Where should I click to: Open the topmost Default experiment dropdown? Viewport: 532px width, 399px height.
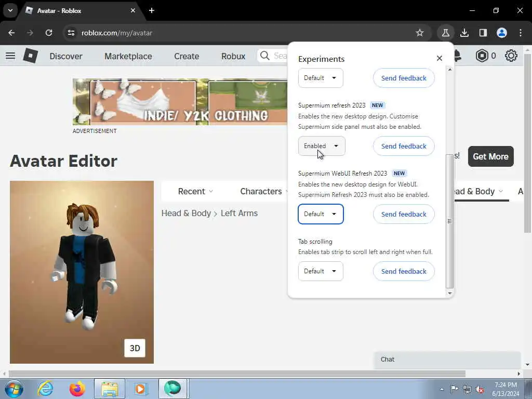click(x=321, y=78)
